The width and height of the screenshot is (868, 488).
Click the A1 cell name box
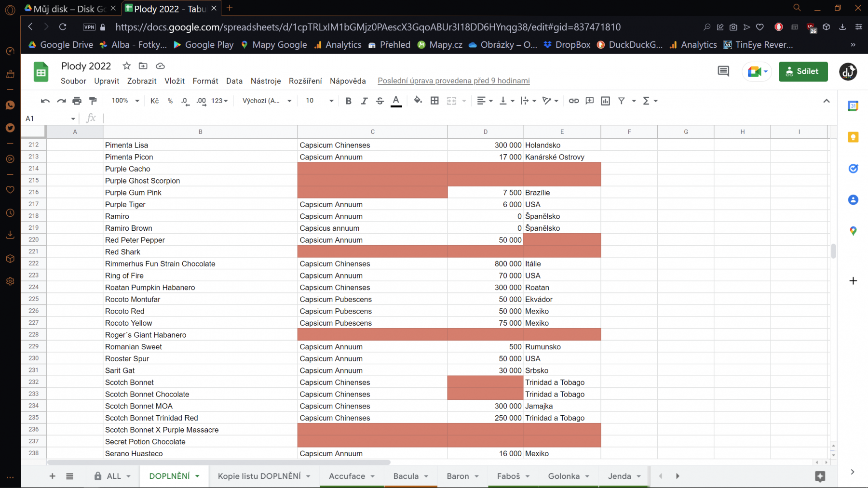point(48,119)
